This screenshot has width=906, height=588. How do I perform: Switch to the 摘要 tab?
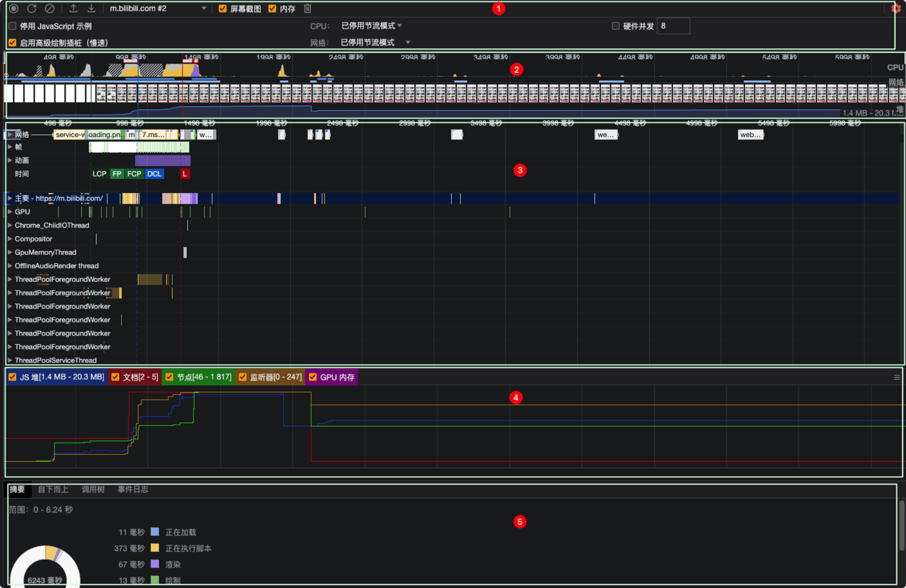(x=17, y=490)
